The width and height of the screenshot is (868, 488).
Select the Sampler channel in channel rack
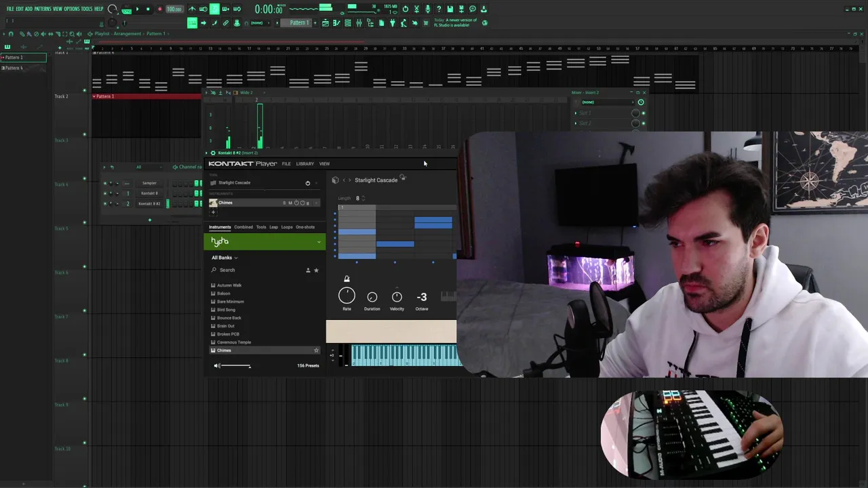click(x=149, y=183)
